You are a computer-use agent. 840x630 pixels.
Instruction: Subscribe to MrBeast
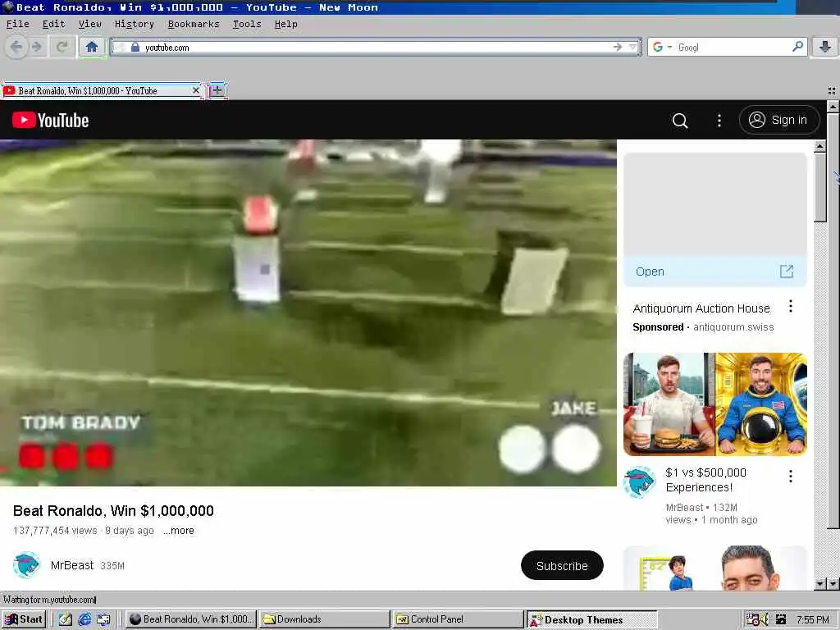[562, 565]
